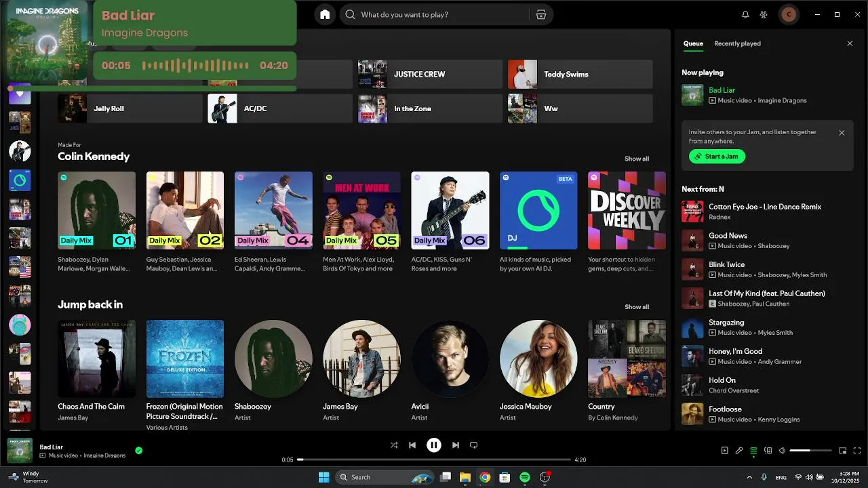This screenshot has width=868, height=488.
Task: Enter full screen from the player bar
Action: point(857,451)
